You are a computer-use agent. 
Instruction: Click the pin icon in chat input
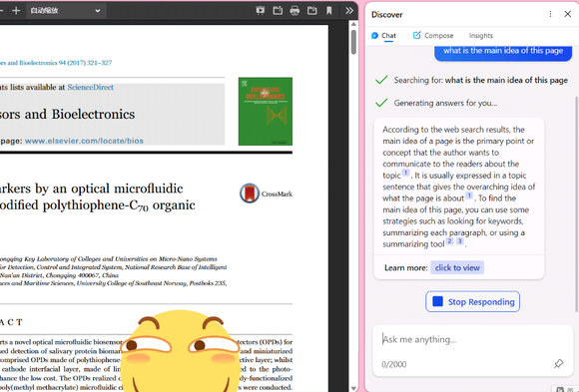tap(559, 364)
